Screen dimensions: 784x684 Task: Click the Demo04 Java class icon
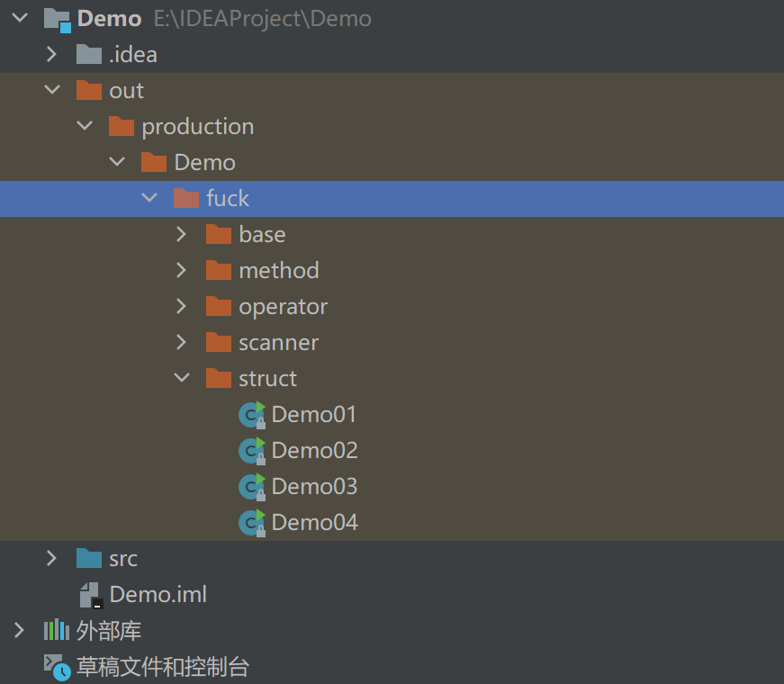(x=252, y=522)
